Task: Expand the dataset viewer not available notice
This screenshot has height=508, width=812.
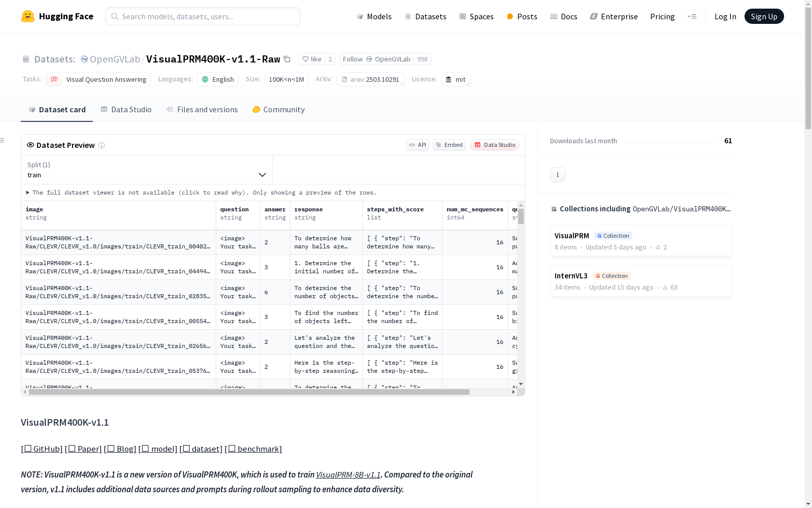Action: coord(201,193)
